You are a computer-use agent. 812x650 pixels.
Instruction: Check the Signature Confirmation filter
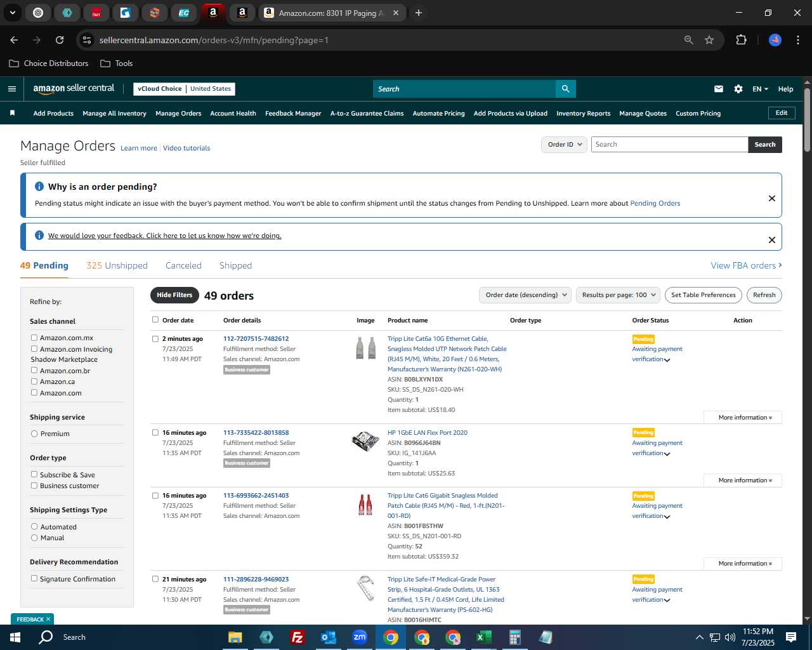[34, 578]
